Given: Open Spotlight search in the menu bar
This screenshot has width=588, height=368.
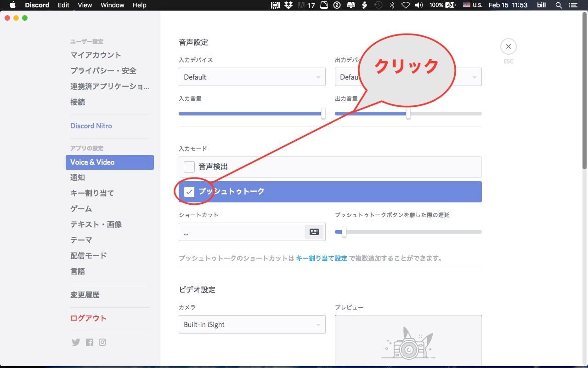Looking at the screenshot, I should click(x=559, y=5).
